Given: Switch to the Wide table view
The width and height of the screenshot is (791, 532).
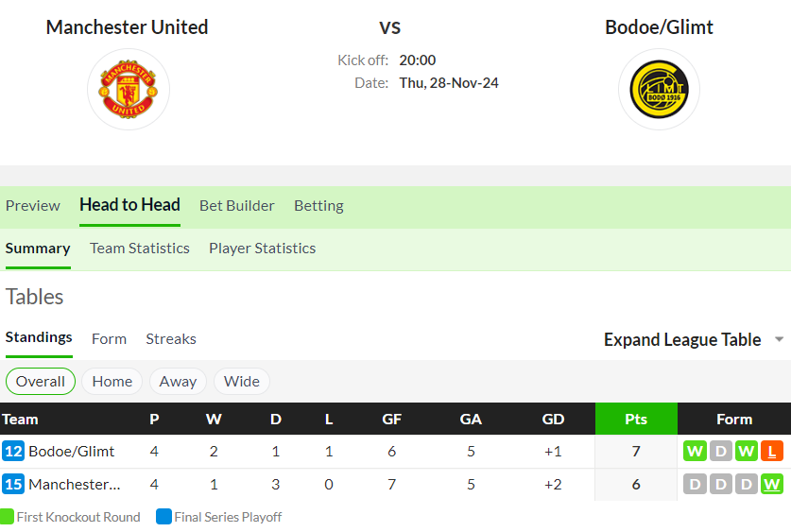Looking at the screenshot, I should 242,381.
